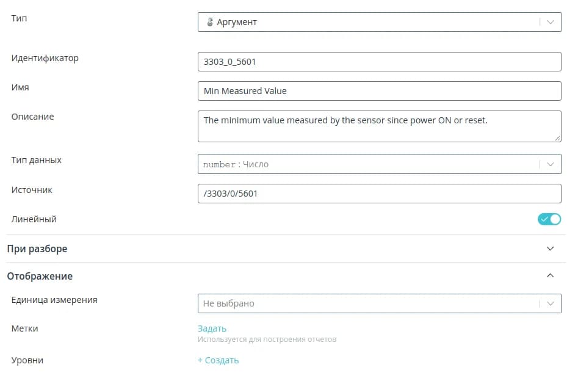Open the Тип dropdown arrow
578x392 pixels.
551,22
